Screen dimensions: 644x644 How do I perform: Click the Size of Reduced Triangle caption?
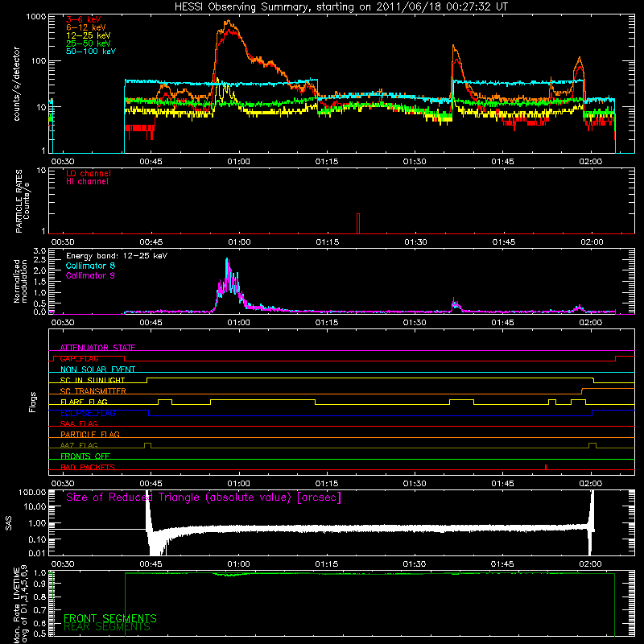[204, 497]
